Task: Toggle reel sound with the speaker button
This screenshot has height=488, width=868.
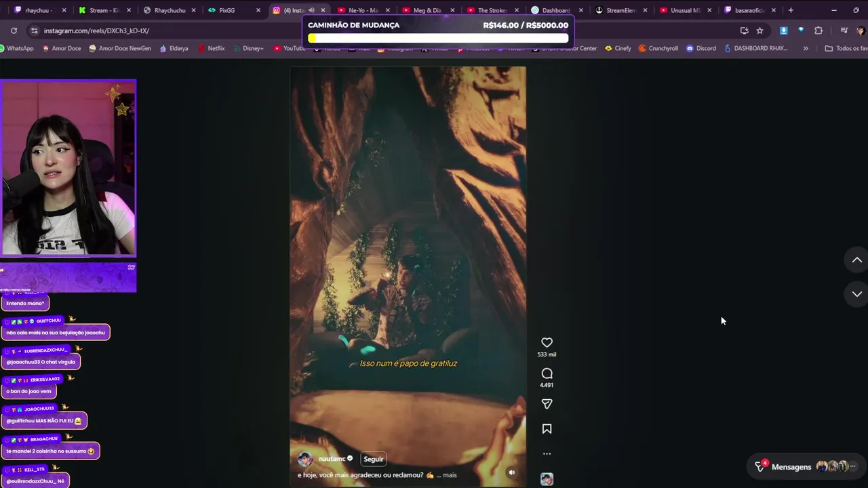Action: pyautogui.click(x=512, y=472)
